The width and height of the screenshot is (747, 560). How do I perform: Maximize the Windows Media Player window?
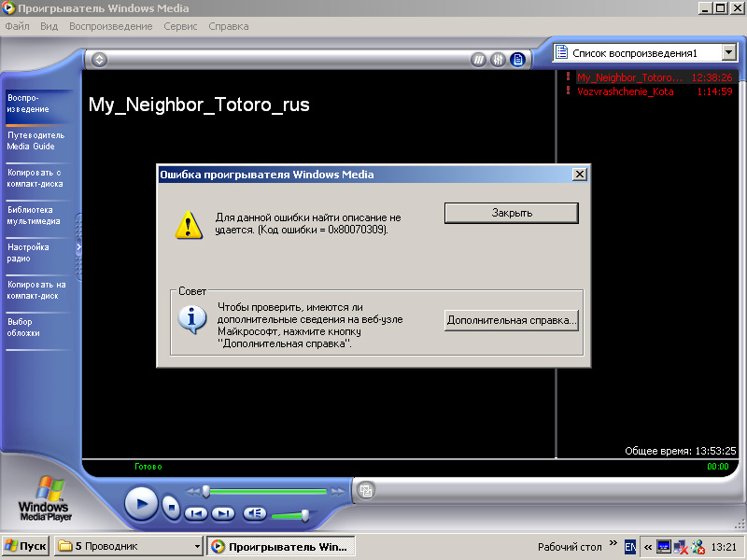721,8
